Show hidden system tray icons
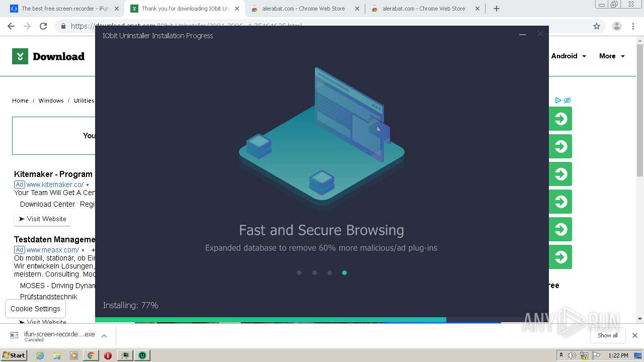Screen dimensions: 644x362 tap(561, 355)
